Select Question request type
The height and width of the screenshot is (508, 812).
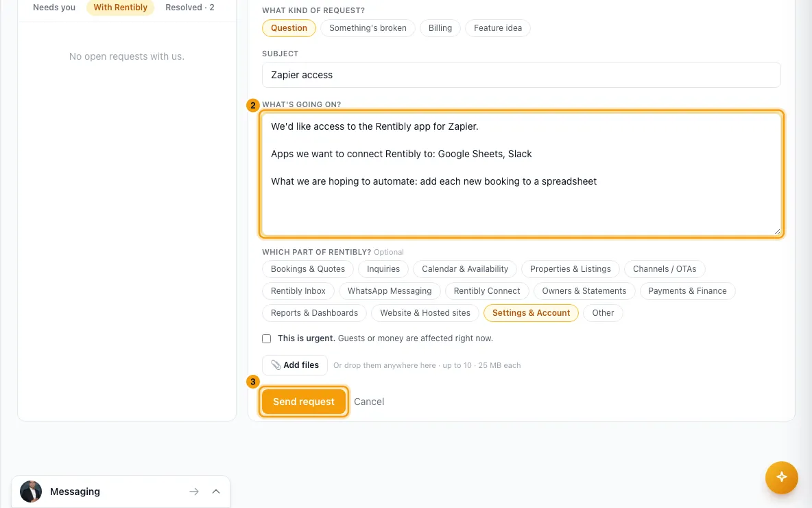pos(289,28)
